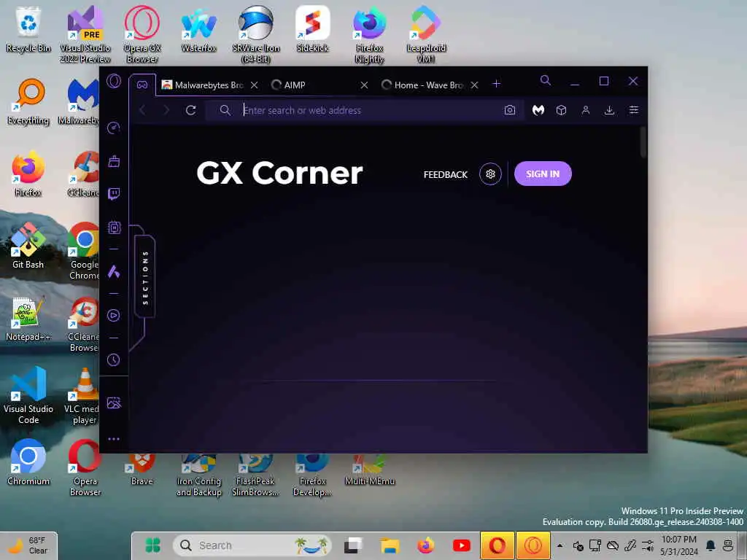Click the page vertical scrollbar
747x560 pixels.
643,142
